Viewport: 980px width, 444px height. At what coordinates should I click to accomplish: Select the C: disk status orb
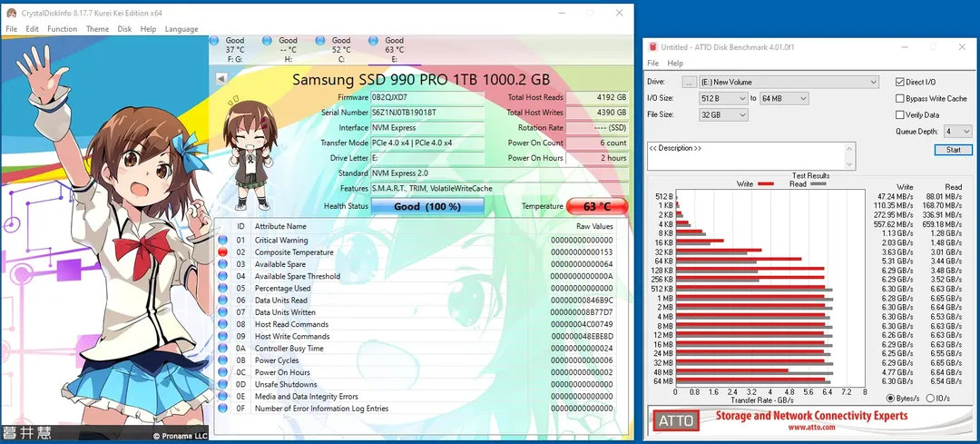click(x=320, y=41)
